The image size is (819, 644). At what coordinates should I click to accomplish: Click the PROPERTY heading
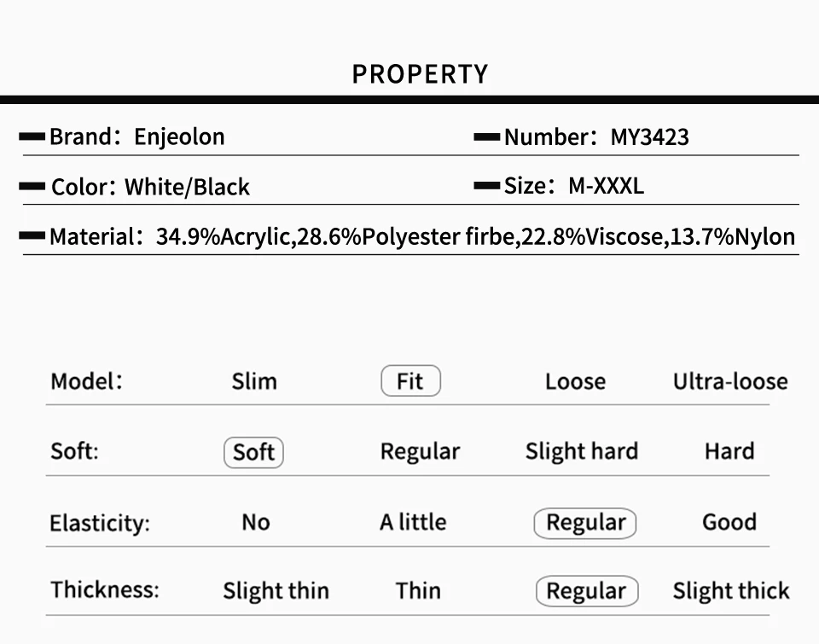(x=420, y=74)
